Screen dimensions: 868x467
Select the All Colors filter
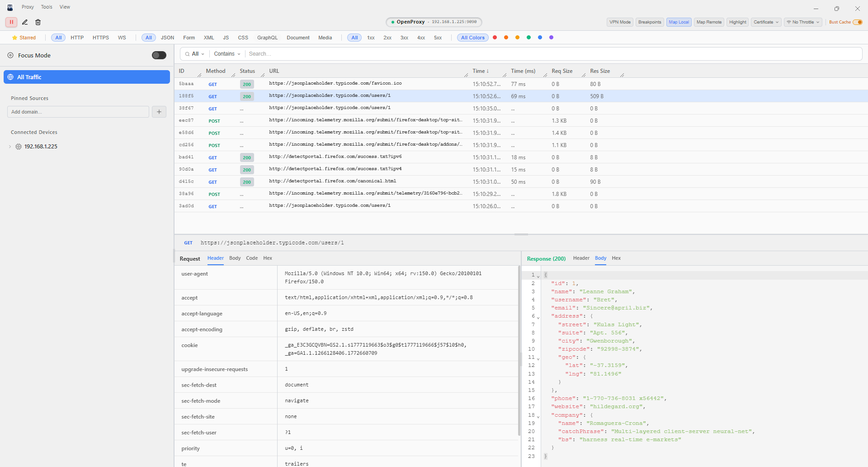(472, 38)
